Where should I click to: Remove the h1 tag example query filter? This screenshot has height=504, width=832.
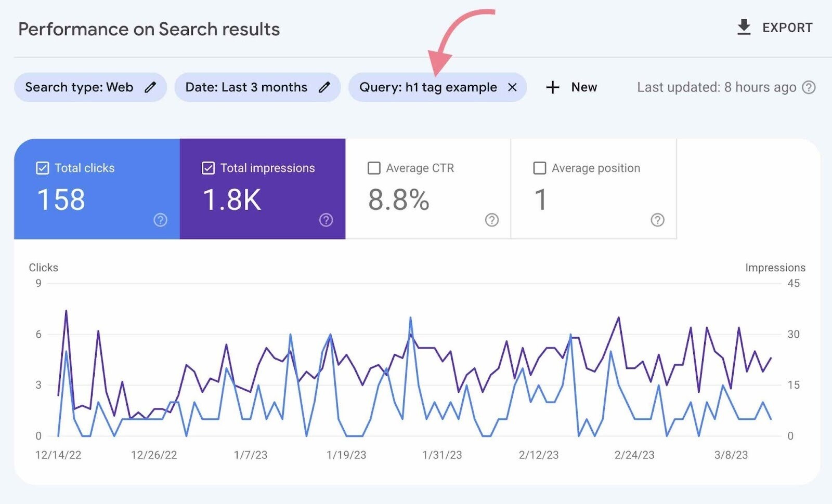[x=512, y=87]
